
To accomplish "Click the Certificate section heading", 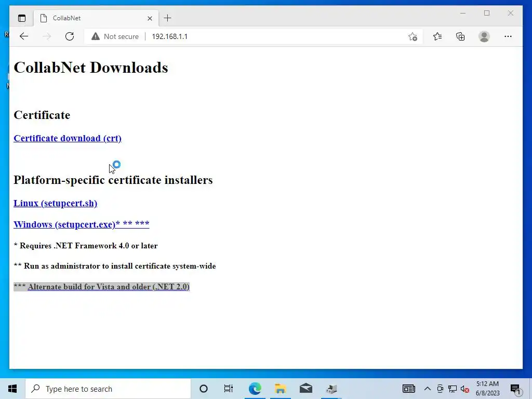I will point(42,115).
